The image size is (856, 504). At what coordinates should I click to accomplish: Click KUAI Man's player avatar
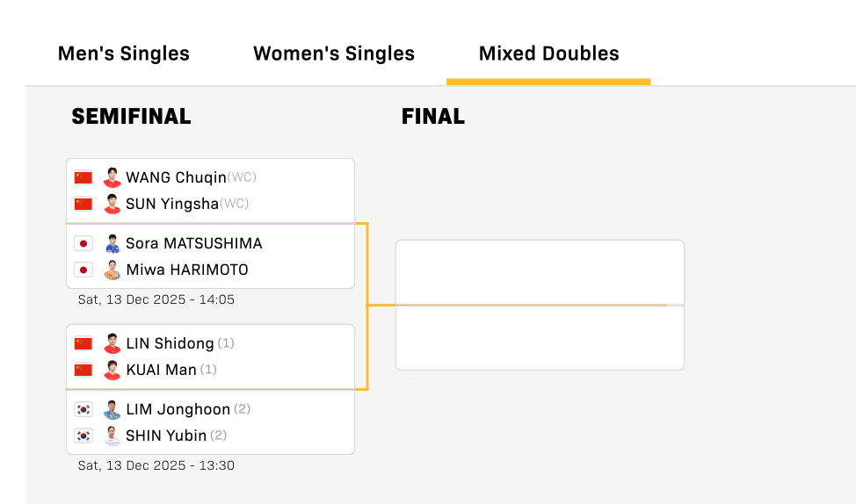112,370
